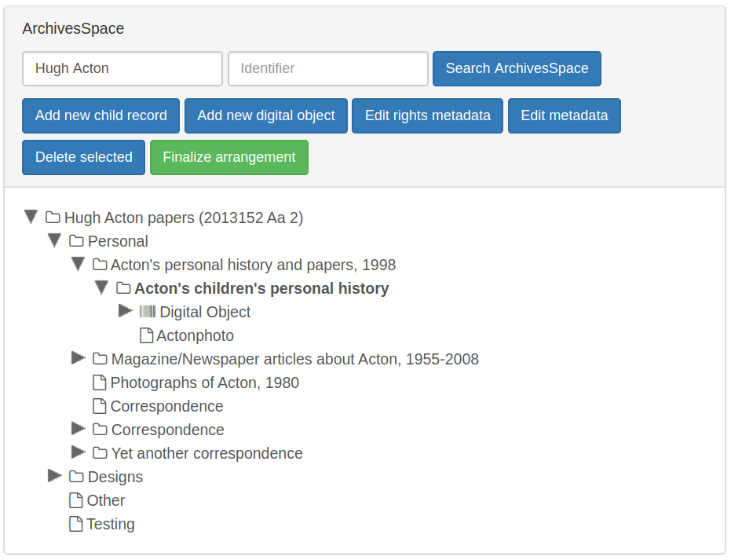Click the file icon for Photographs of Acton

pos(99,382)
